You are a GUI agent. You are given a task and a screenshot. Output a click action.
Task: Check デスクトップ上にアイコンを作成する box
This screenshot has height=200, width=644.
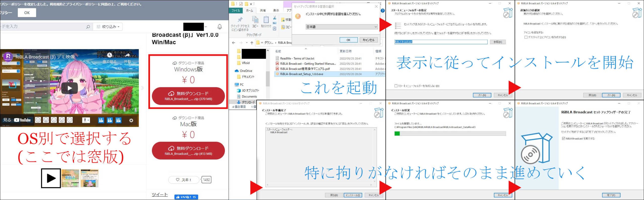point(526,37)
